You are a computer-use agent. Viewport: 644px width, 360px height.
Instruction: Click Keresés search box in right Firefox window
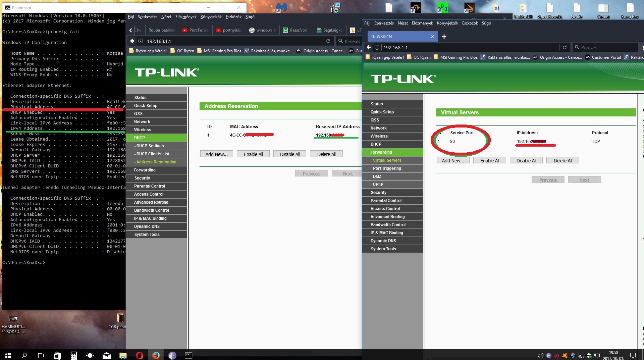605,48
